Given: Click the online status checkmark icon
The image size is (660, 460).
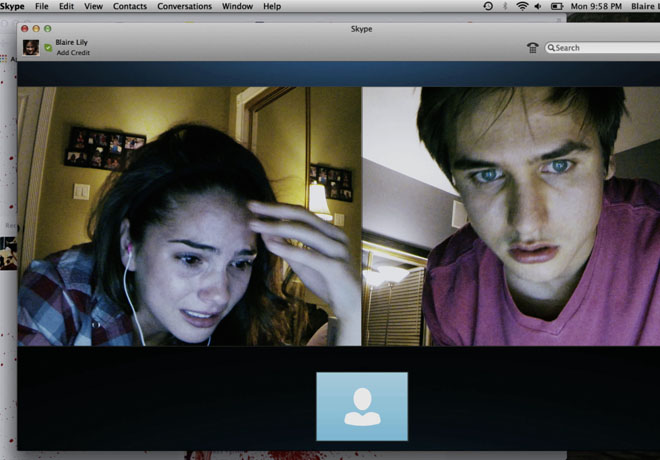Looking at the screenshot, I should point(48,47).
